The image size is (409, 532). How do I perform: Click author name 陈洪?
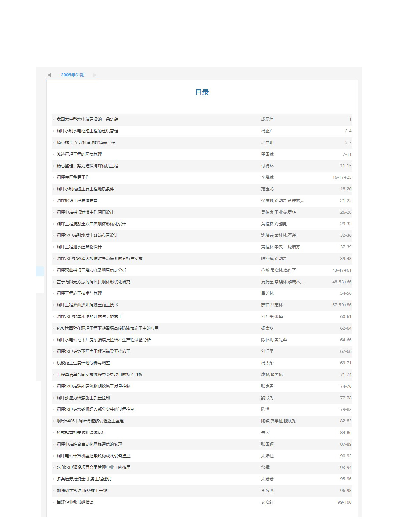point(265,409)
